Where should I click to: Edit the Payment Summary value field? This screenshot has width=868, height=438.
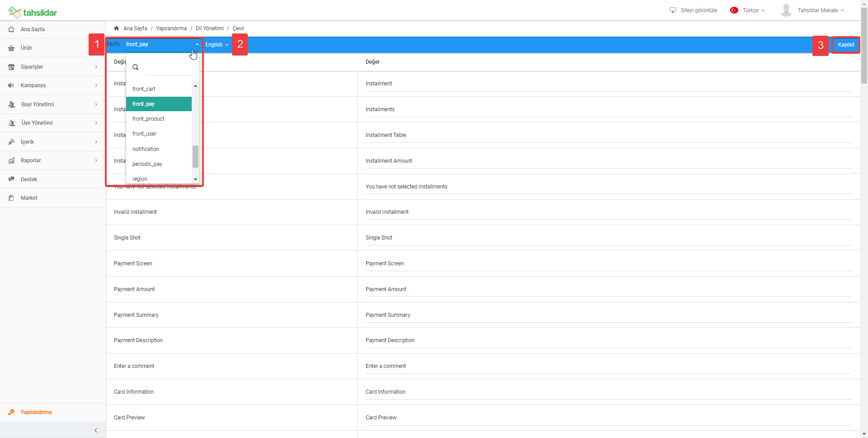(609, 316)
